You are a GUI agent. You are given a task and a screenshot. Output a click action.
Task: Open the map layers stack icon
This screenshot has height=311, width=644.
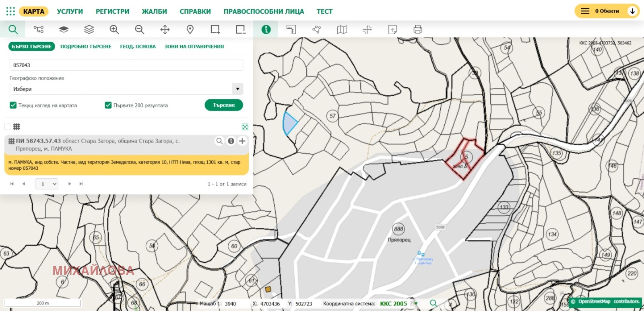click(89, 29)
